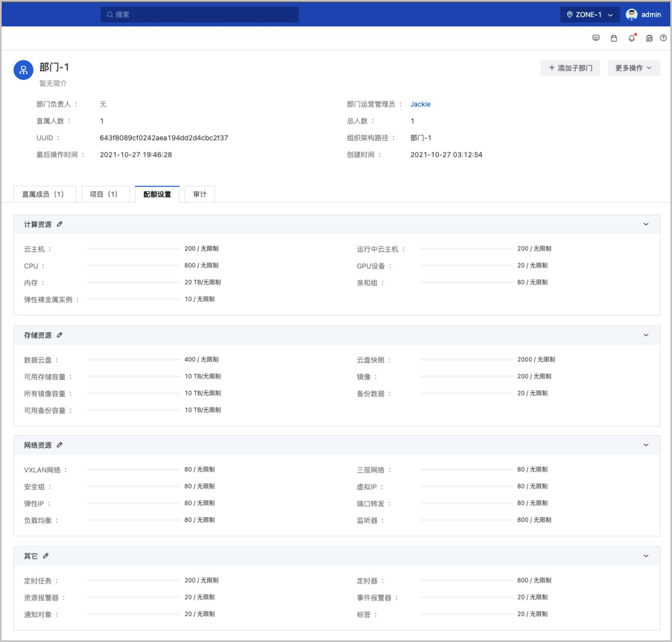Click the storage cylinder icon in toolbar

tap(614, 38)
